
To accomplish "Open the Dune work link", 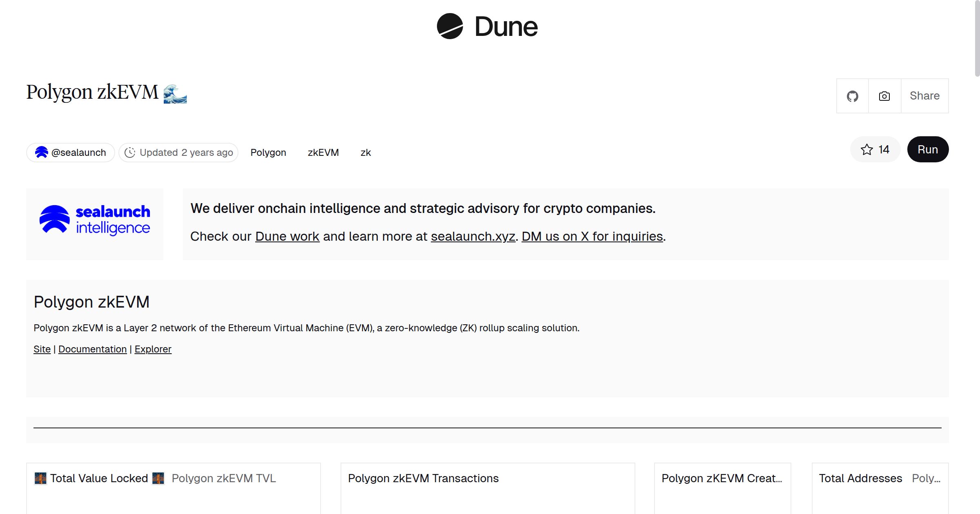I will tap(287, 237).
